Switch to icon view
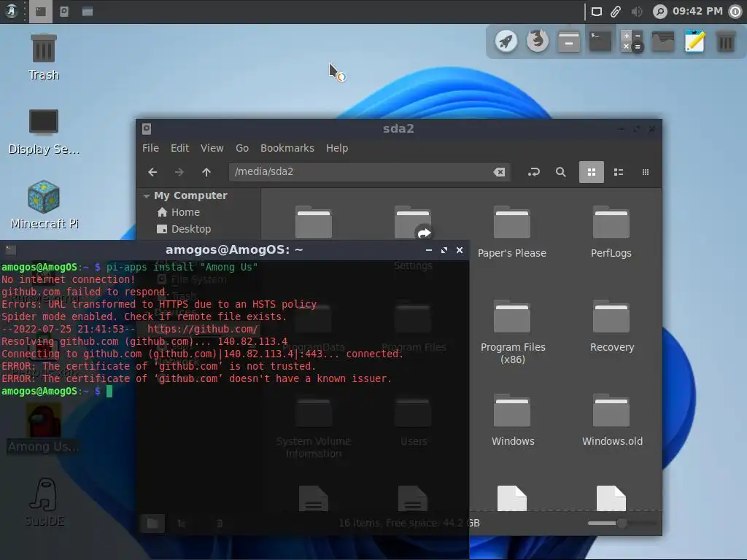 (x=591, y=172)
